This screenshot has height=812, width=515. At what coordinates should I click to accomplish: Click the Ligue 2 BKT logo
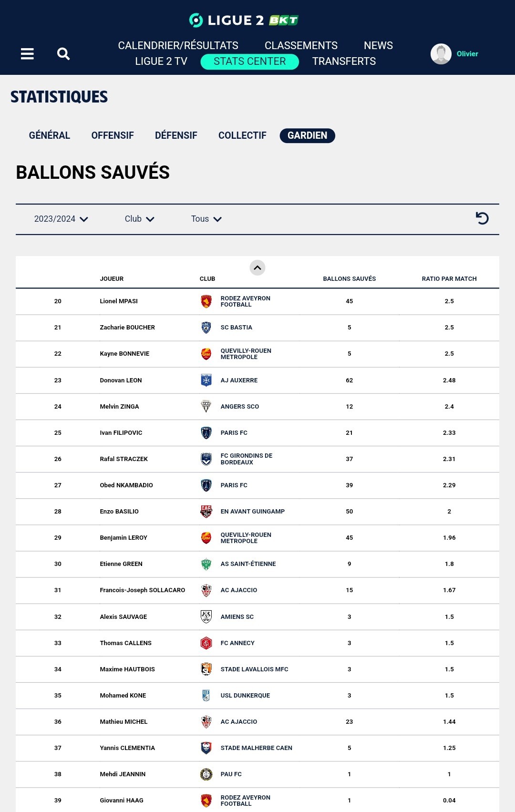pyautogui.click(x=244, y=20)
